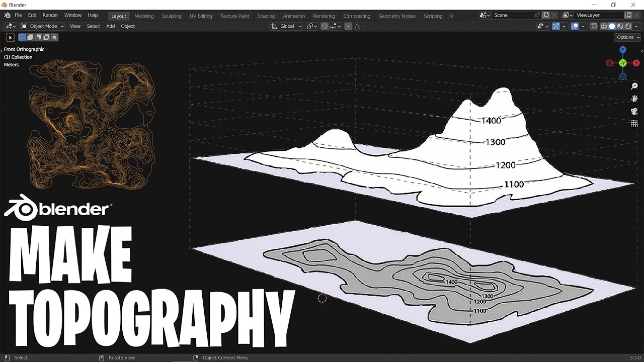Click the Blender logo menu icon
Viewport: 644px width, 362px height.
[7, 16]
